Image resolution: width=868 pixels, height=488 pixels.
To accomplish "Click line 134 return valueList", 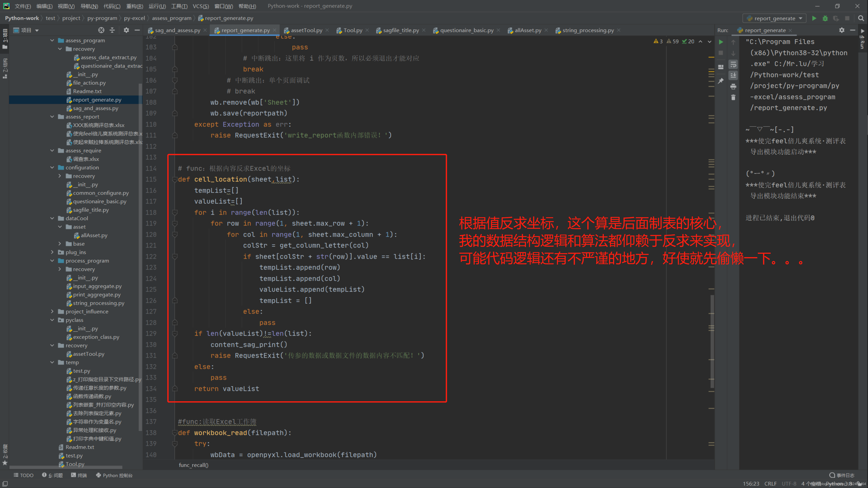I will tap(227, 389).
